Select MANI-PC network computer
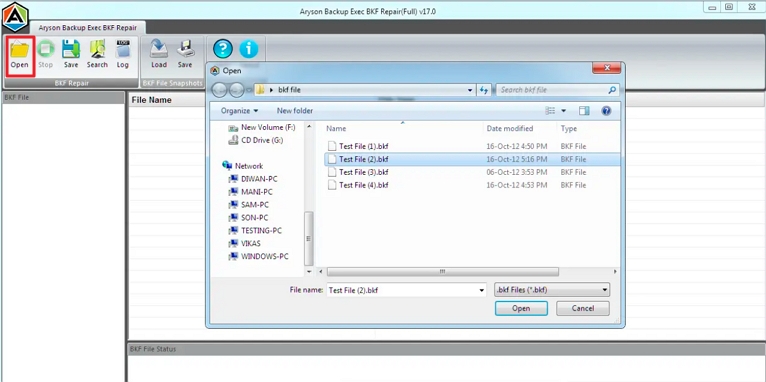The height and width of the screenshot is (382, 766). tap(250, 192)
